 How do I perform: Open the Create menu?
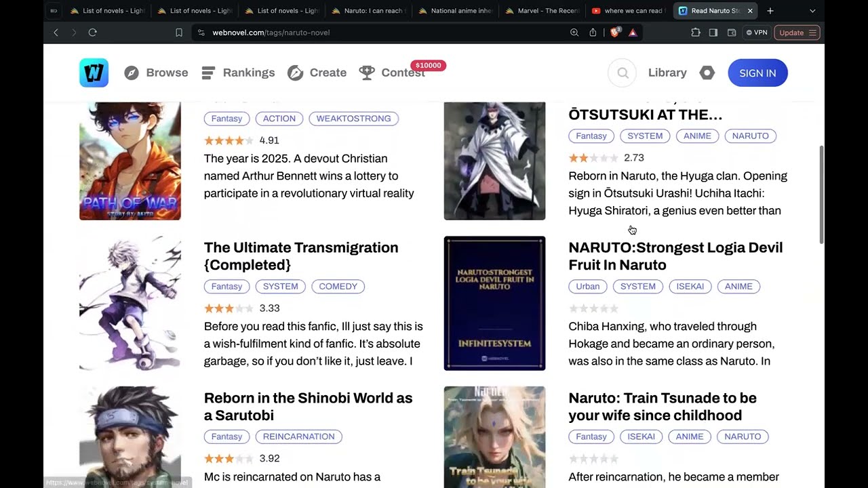317,73
